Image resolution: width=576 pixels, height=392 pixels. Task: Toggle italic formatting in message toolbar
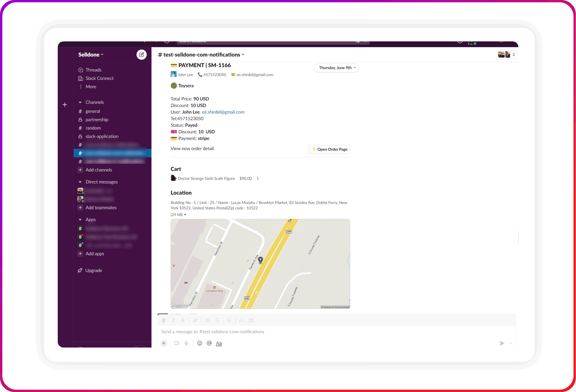point(173,320)
